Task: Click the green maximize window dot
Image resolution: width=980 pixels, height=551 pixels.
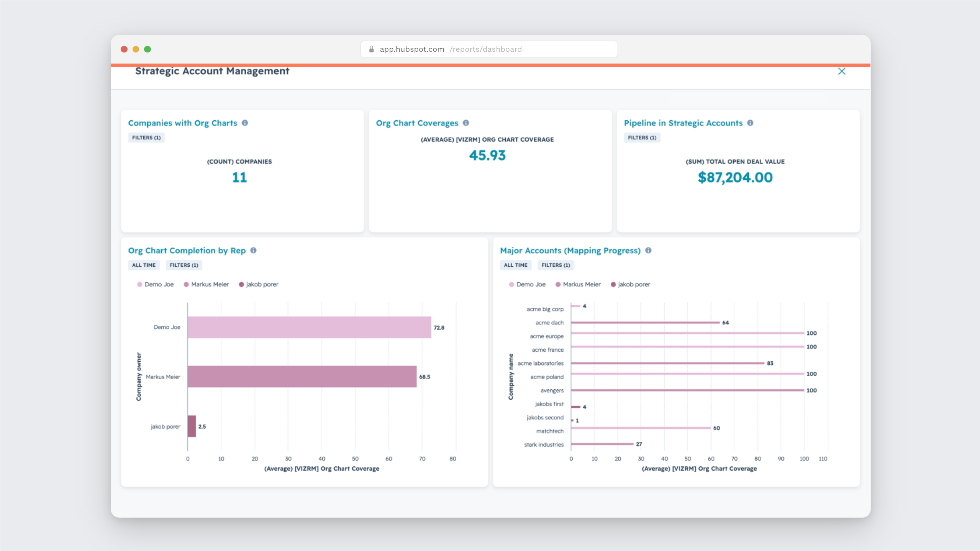Action: [x=147, y=49]
